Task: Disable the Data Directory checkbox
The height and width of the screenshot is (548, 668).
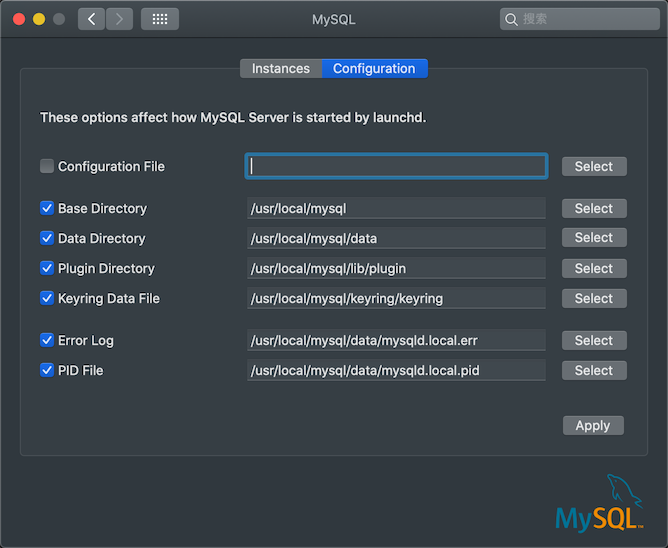Action: point(47,238)
